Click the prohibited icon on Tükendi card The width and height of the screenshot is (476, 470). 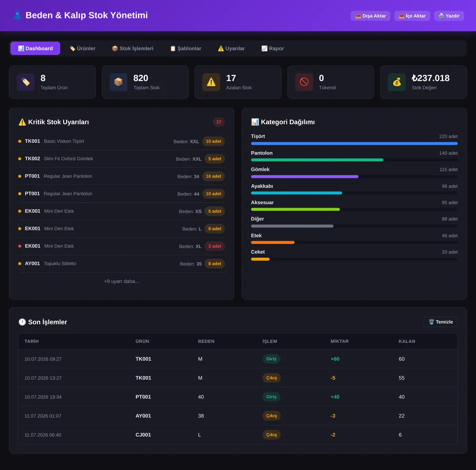[x=304, y=82]
